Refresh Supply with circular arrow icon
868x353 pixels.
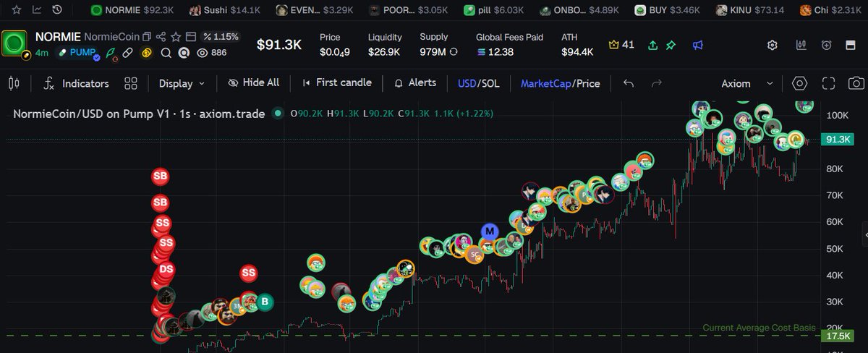[x=454, y=52]
